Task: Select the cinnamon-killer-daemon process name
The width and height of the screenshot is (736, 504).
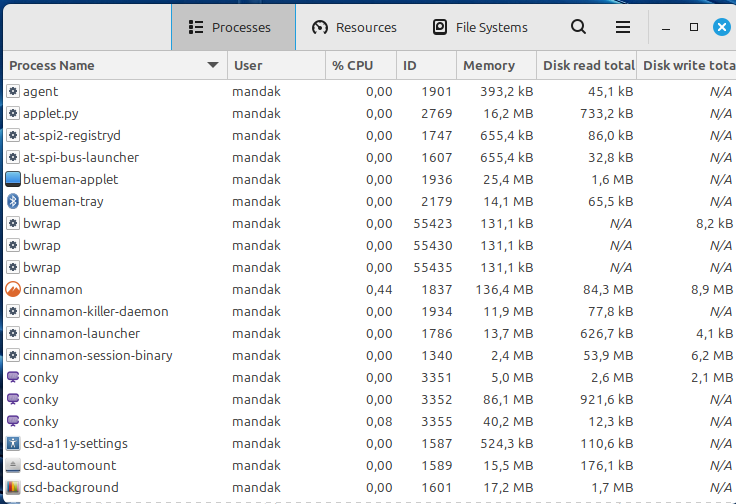Action: pos(96,312)
